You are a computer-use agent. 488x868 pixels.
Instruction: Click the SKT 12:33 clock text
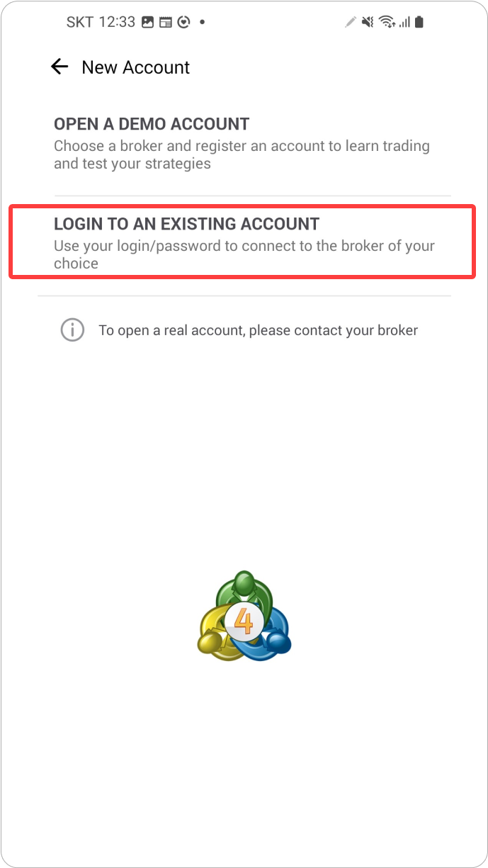tap(101, 23)
